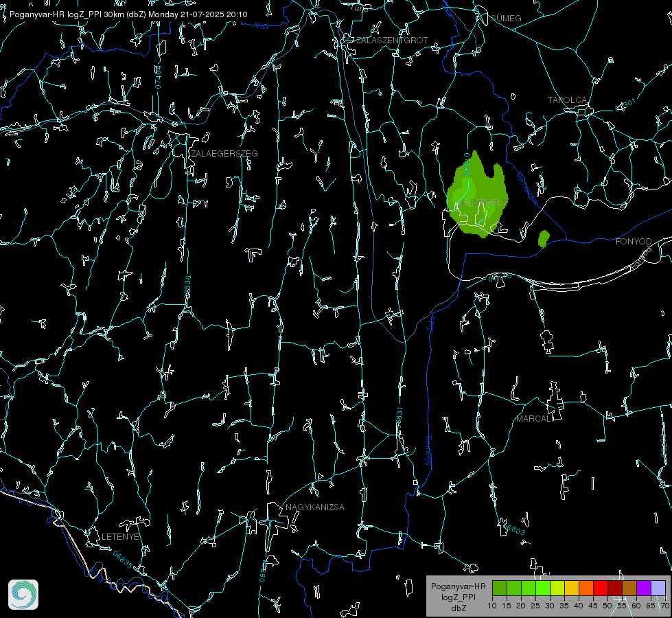Click the Poganyvar-HR label in legend

point(459,586)
